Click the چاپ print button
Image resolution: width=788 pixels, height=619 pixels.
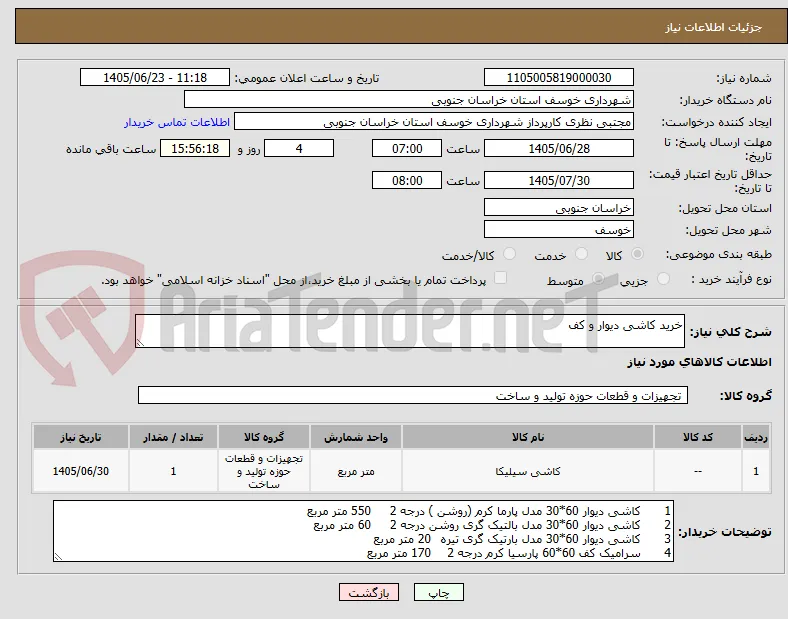439,592
